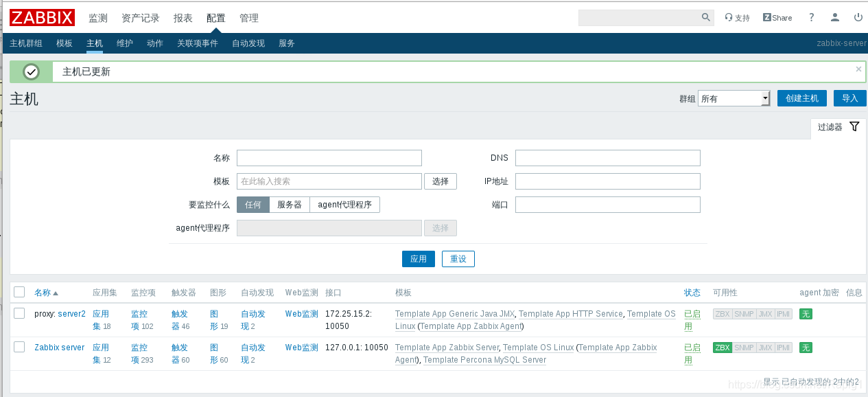Open 自动发现 2 for Zabbix server
The width and height of the screenshot is (868, 397).
(x=253, y=354)
